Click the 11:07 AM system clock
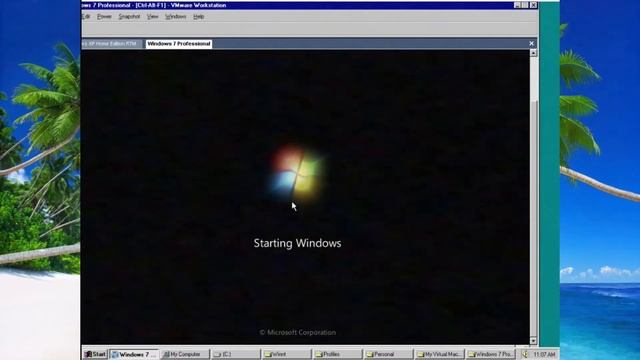Image resolution: width=640 pixels, height=360 pixels. pos(544,354)
